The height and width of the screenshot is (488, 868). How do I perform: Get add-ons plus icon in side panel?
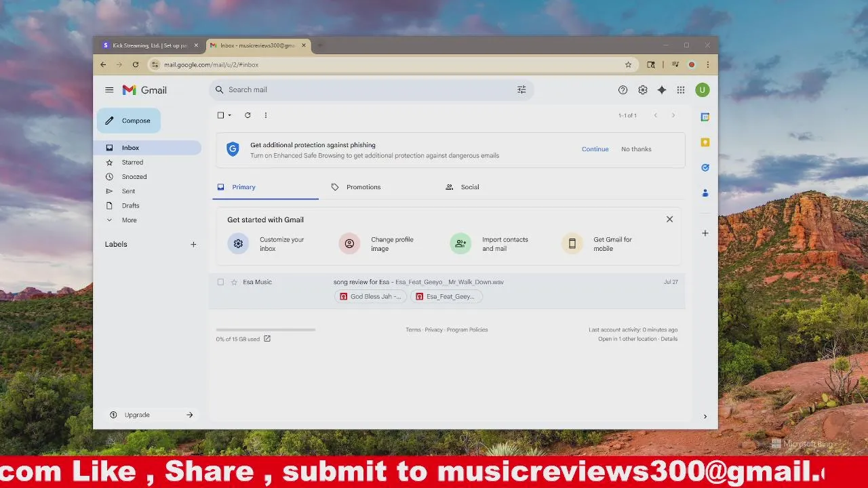[705, 233]
